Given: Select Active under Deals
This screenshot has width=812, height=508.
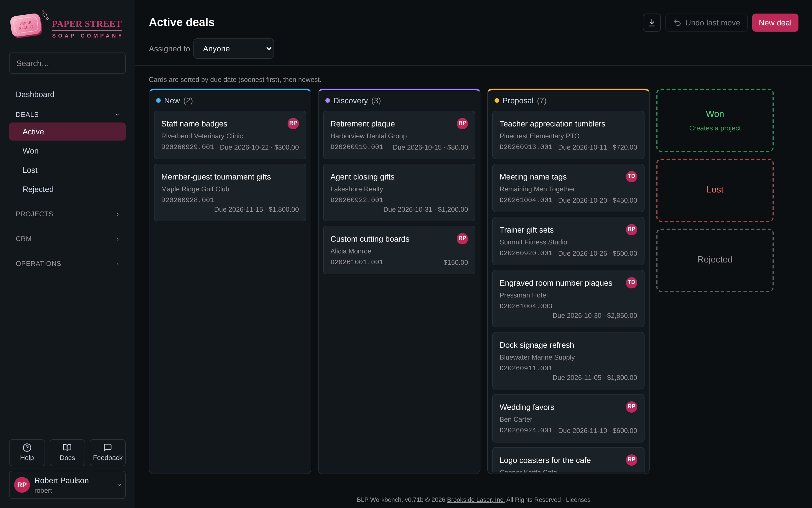Looking at the screenshot, I should click(67, 132).
